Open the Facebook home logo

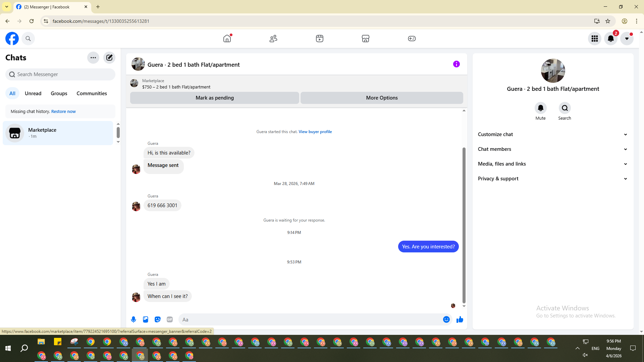click(12, 39)
